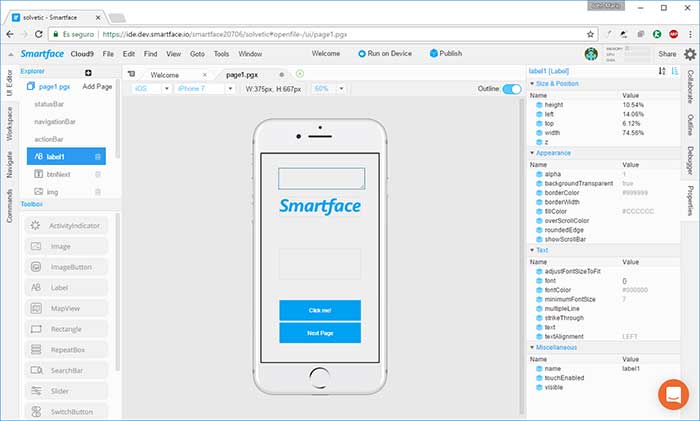
Task: Click the categorized view icon in Properties
Action: [675, 71]
